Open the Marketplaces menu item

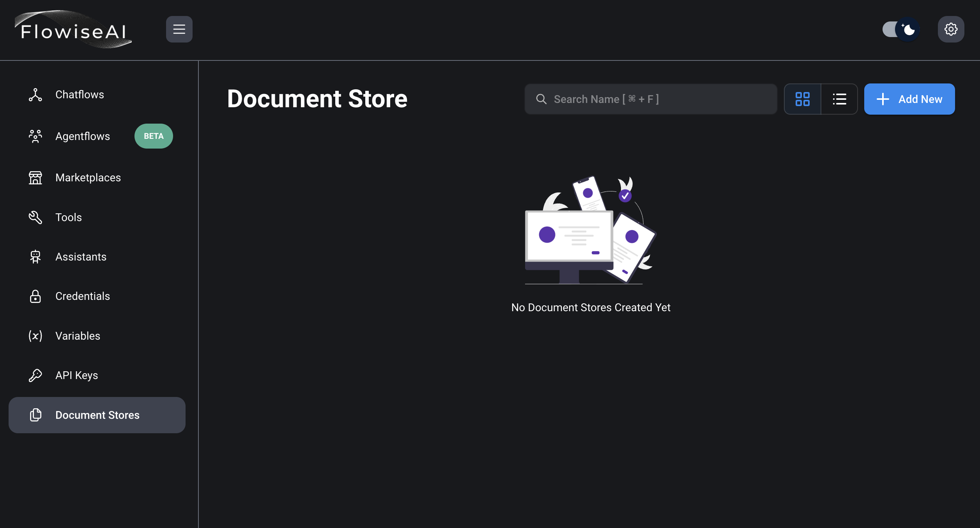(x=88, y=178)
